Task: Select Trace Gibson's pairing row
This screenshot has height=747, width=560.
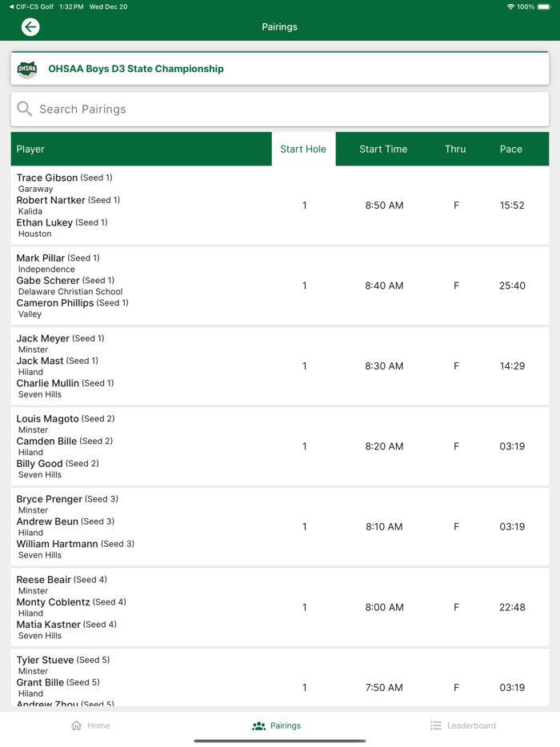Action: tap(280, 206)
